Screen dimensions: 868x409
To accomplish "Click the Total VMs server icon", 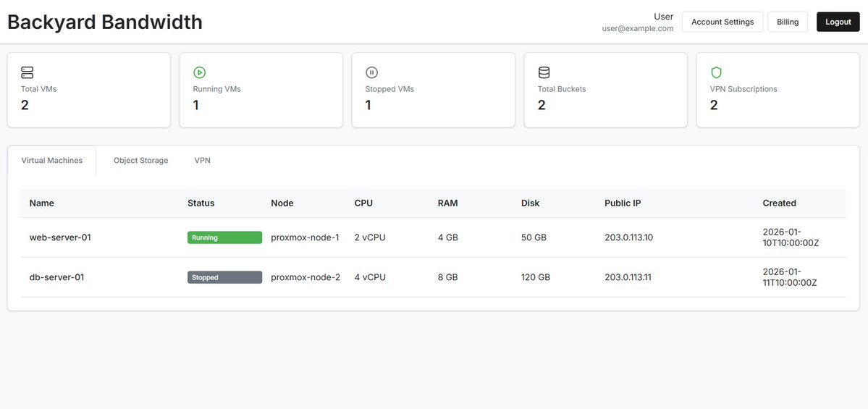I will [x=27, y=72].
